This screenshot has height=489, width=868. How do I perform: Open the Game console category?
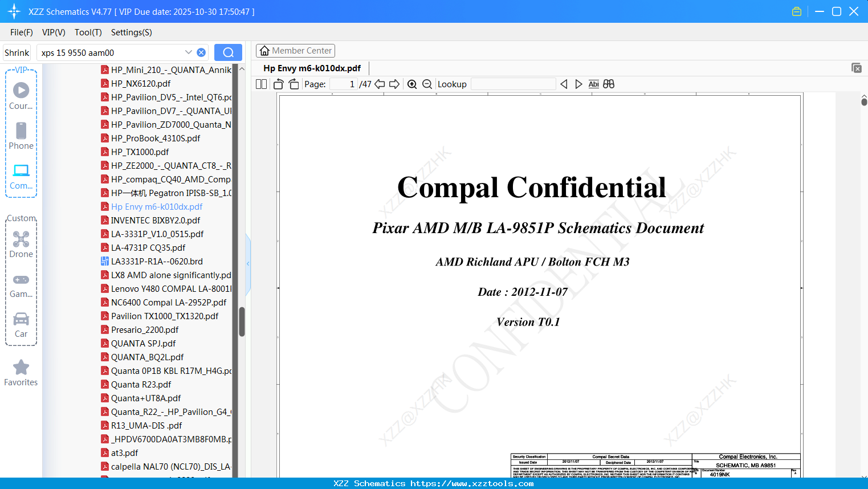pos(21,285)
